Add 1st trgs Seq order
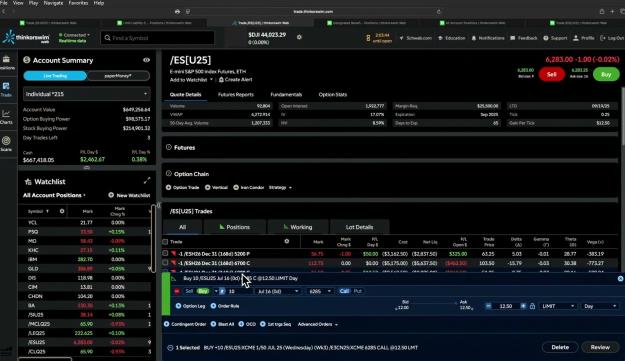Screen dimensions: 625x361 pos(276,324)
